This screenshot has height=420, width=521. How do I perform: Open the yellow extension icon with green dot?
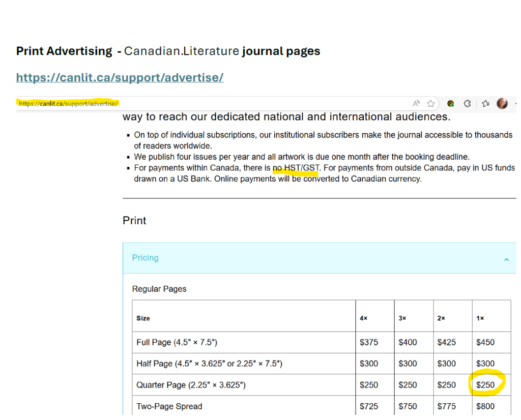(451, 104)
